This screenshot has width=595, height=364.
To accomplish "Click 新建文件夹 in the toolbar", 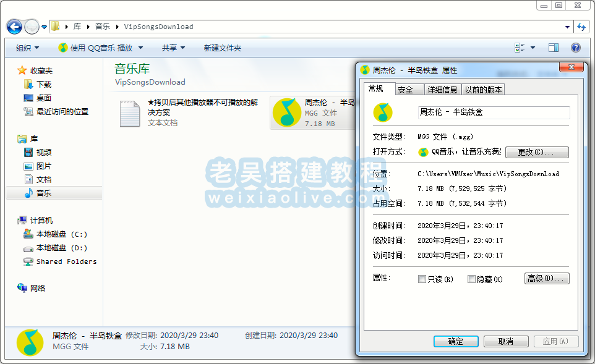I will (x=223, y=48).
